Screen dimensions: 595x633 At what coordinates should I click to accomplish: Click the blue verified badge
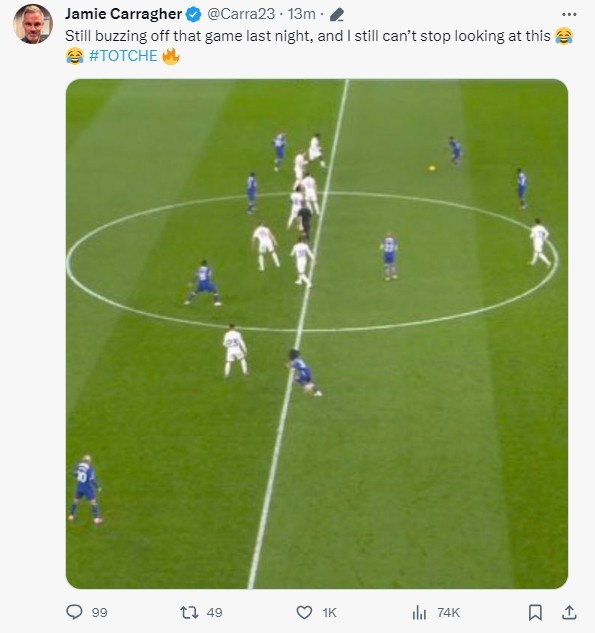click(193, 15)
